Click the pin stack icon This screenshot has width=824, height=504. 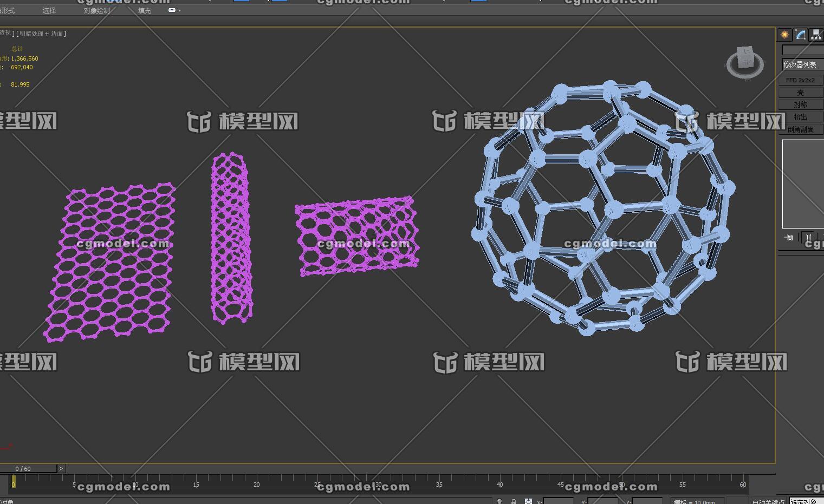click(789, 237)
